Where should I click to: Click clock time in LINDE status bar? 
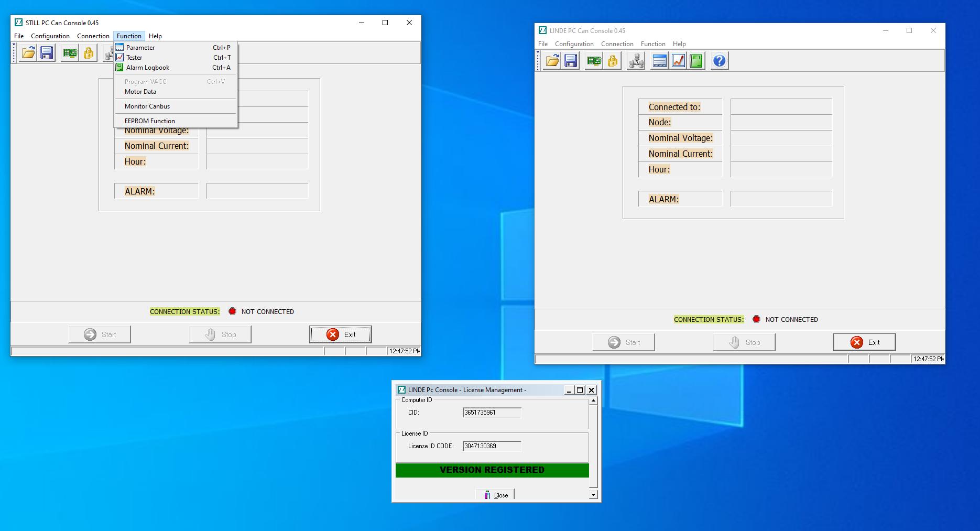pos(928,359)
